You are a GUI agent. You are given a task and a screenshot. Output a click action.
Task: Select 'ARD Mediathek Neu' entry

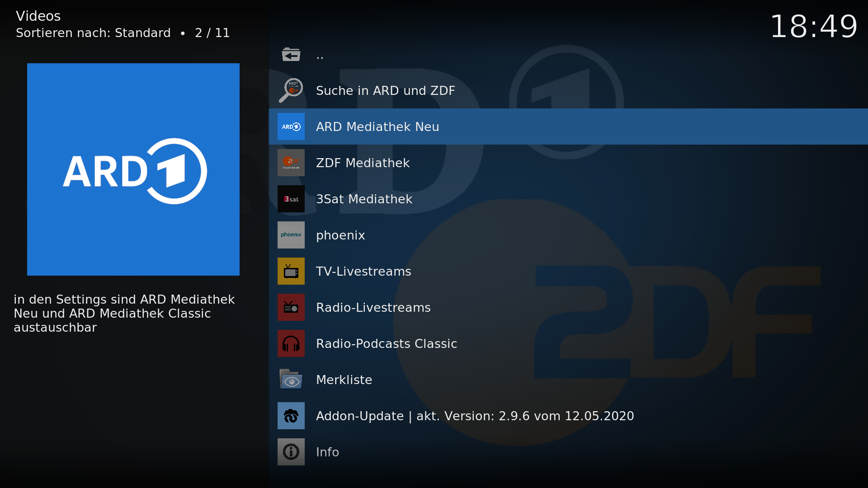(x=568, y=127)
